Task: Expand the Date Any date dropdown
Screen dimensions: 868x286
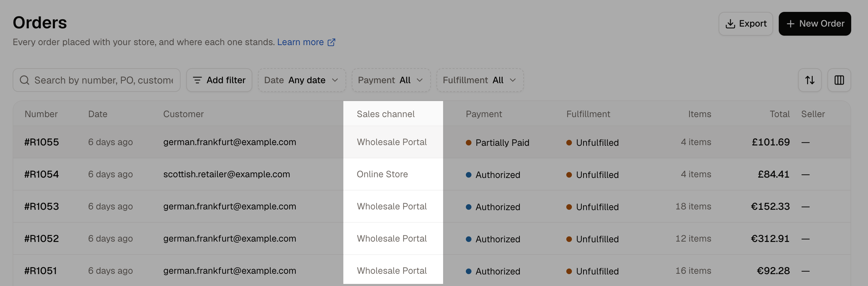Action: (302, 80)
